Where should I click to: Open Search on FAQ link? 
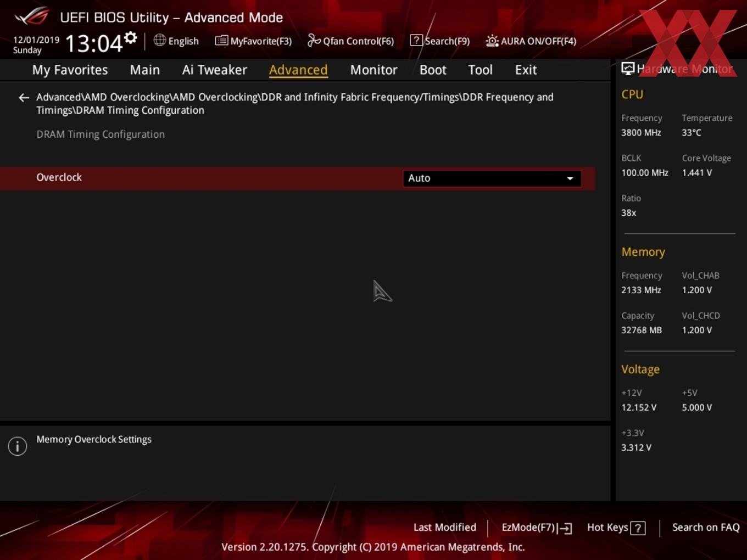click(706, 527)
